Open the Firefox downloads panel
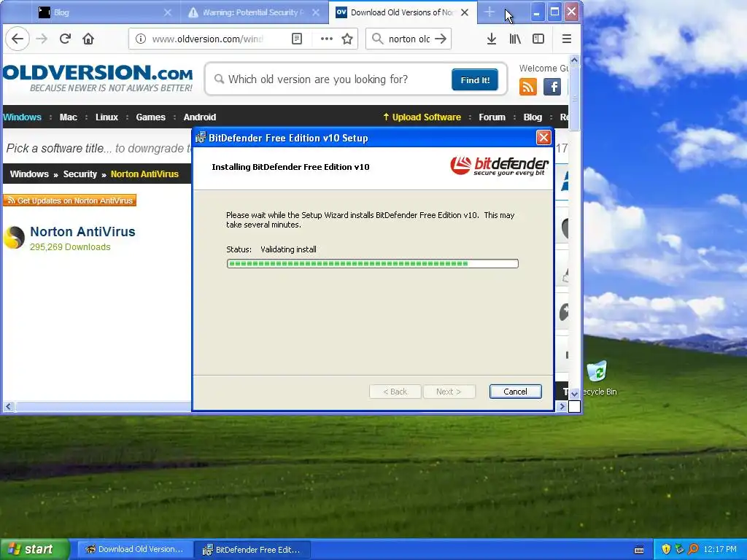The width and height of the screenshot is (747, 560). click(492, 39)
